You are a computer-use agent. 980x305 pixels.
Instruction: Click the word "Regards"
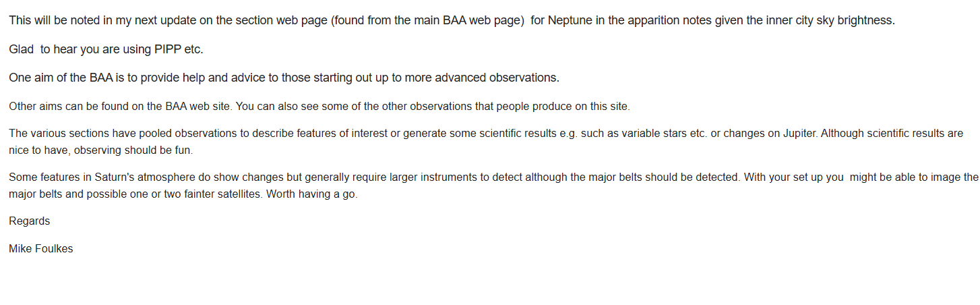point(29,221)
